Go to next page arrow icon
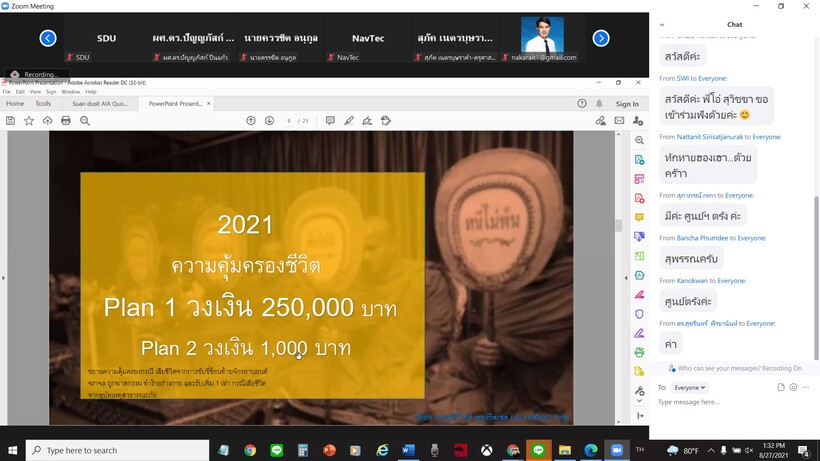 pyautogui.click(x=269, y=121)
